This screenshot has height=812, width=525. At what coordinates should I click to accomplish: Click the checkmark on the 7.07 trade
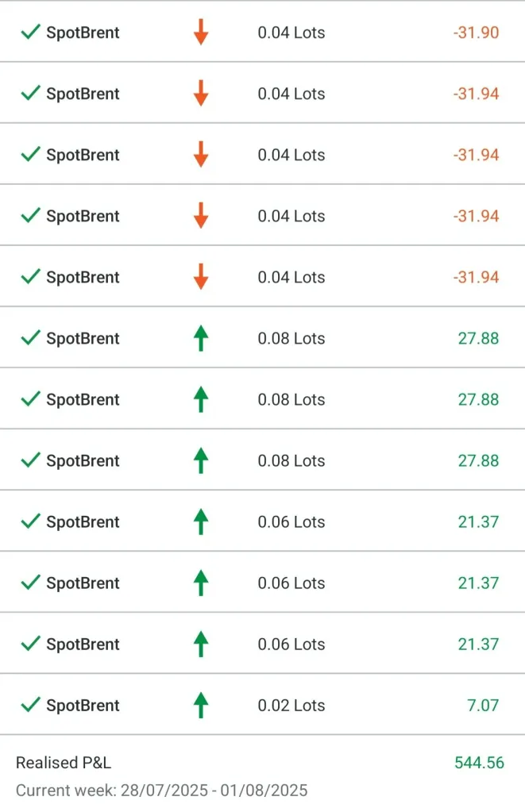tap(30, 705)
